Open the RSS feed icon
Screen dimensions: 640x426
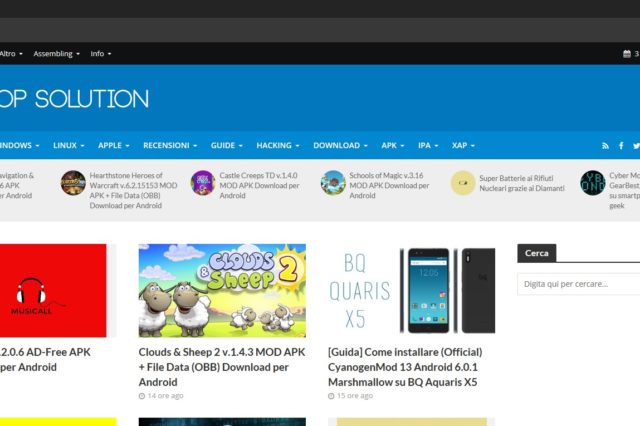605,146
